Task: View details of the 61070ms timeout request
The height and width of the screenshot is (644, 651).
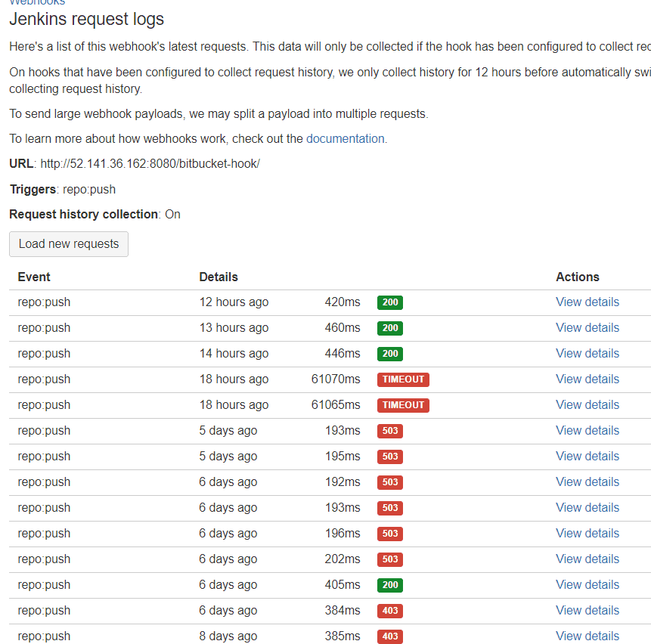Action: coord(587,379)
